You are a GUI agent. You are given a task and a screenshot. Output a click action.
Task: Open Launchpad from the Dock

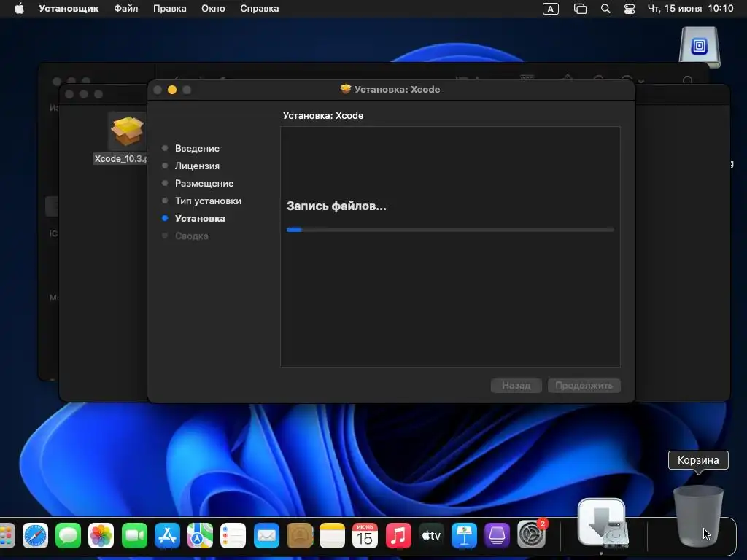click(x=6, y=535)
